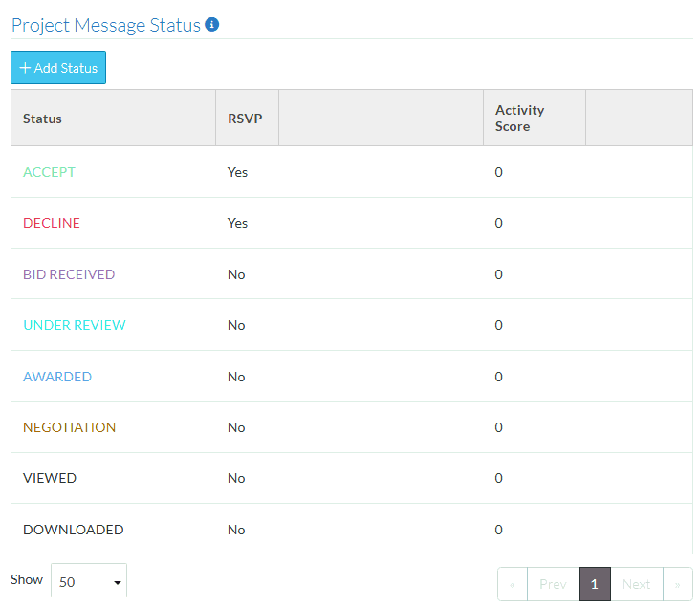Go to the first page arrow

coord(513,584)
